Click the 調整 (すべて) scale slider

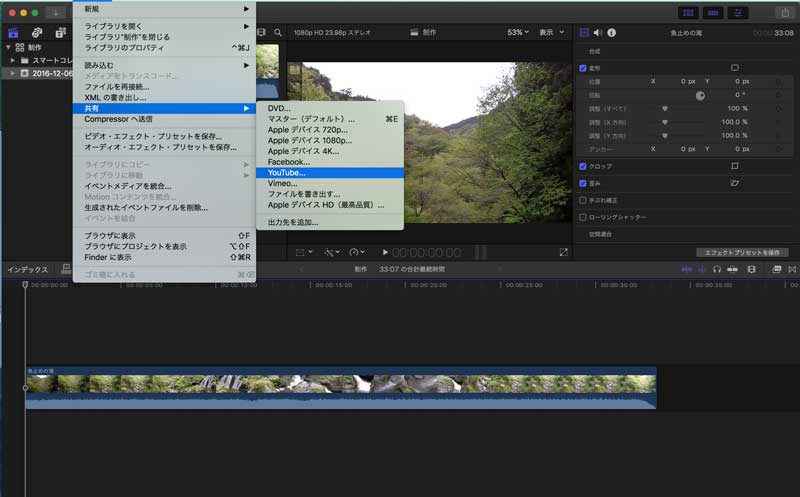click(x=664, y=108)
